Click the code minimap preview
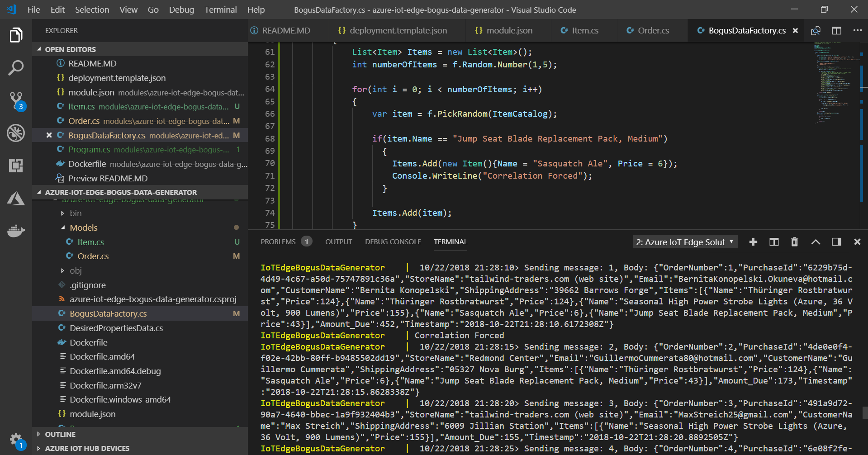 coord(835,81)
